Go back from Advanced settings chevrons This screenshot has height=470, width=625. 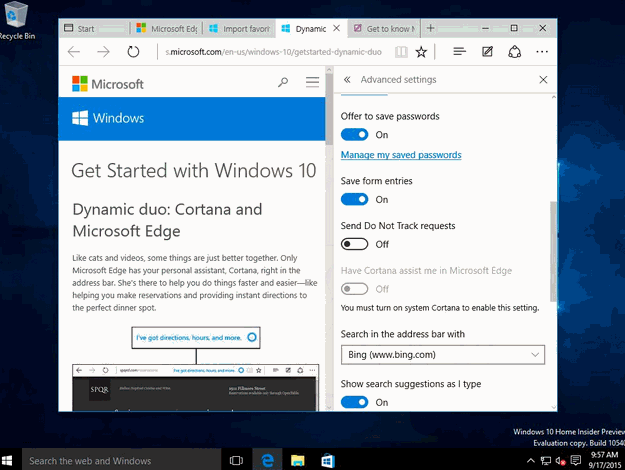tap(347, 80)
